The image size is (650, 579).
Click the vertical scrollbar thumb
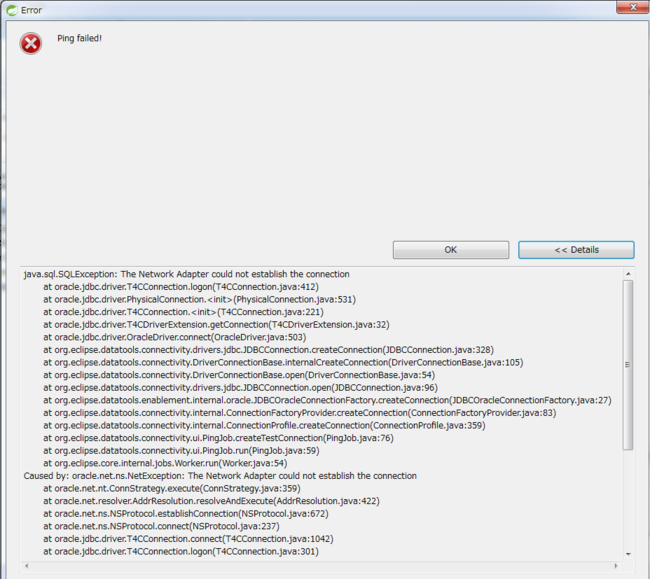click(x=628, y=365)
